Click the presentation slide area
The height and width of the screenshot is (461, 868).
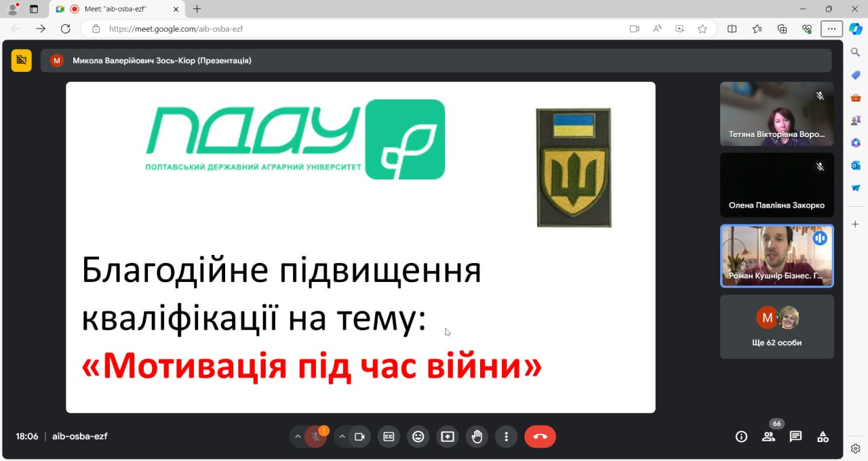pos(360,247)
